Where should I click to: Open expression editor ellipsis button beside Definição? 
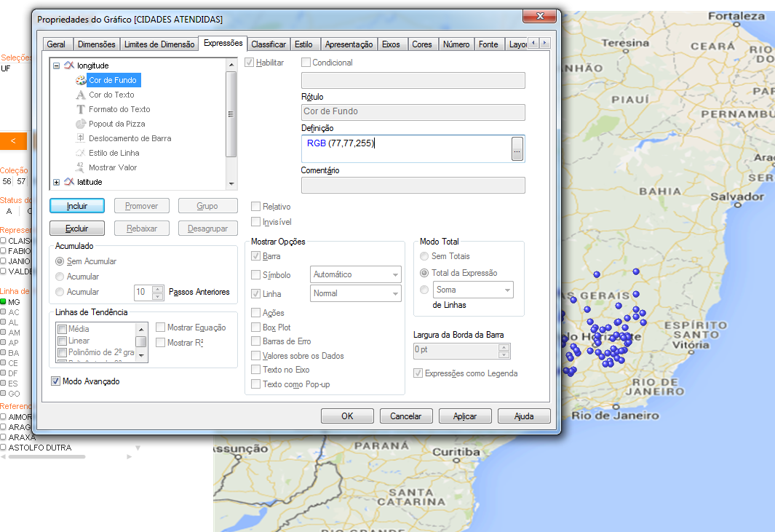click(517, 148)
